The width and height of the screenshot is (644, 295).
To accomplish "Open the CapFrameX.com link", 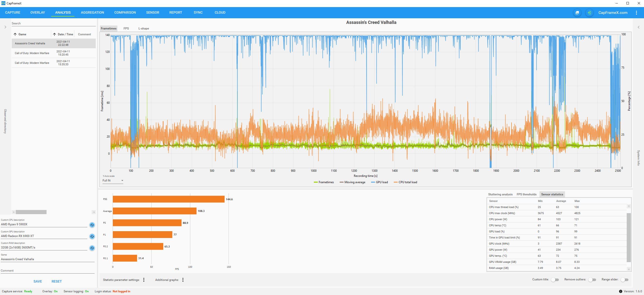I will click(613, 12).
